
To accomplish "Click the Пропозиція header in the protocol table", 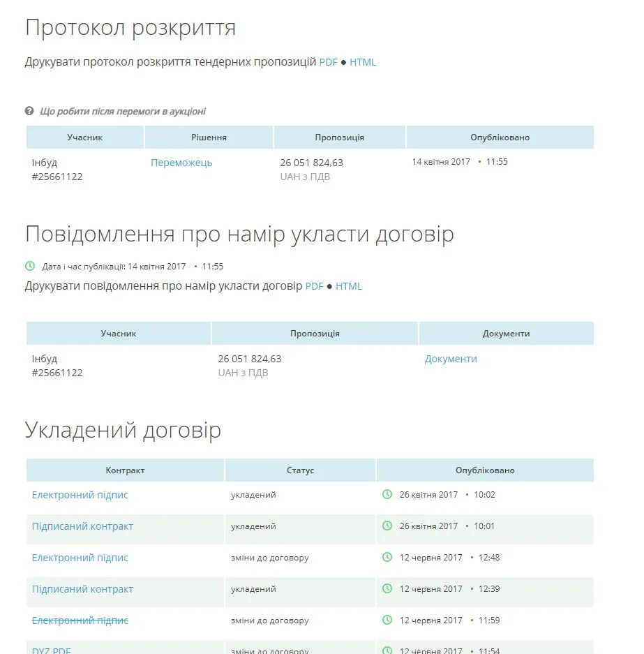I will click(x=340, y=138).
